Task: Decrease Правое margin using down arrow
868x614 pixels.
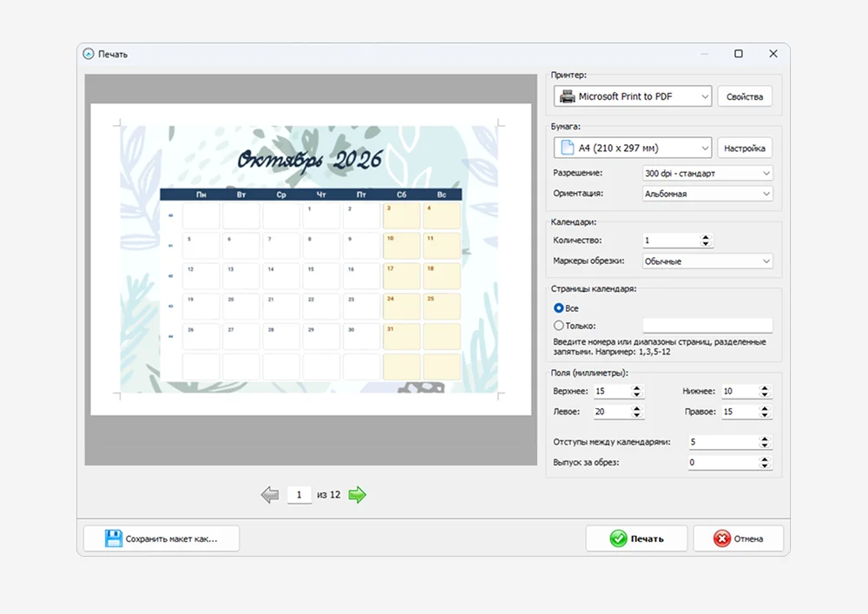Action: click(x=765, y=415)
